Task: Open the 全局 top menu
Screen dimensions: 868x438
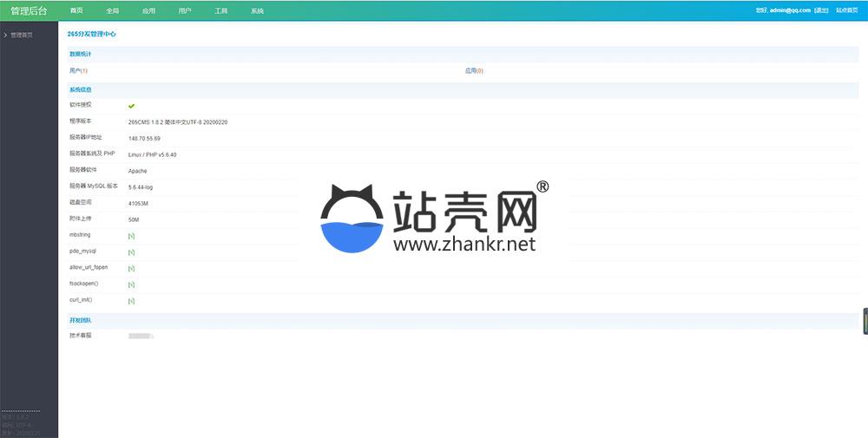Action: [x=113, y=11]
